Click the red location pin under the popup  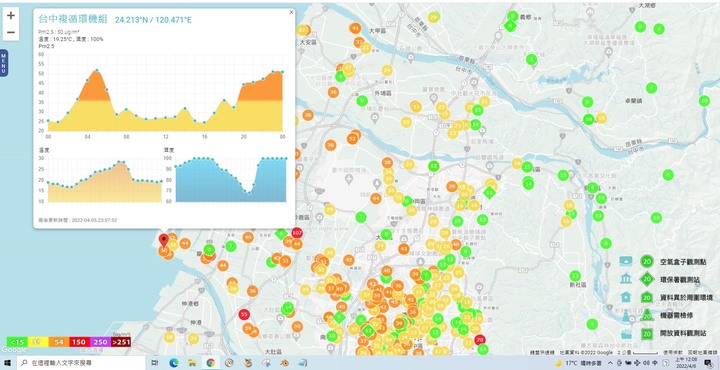(x=163, y=240)
